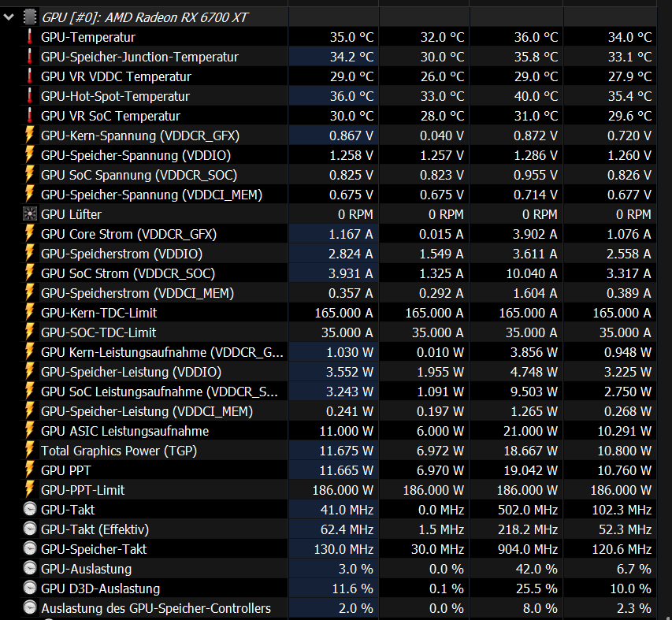This screenshot has width=672, height=620.
Task: Select the GPU-Temperatur sensor label
Action: [88, 37]
